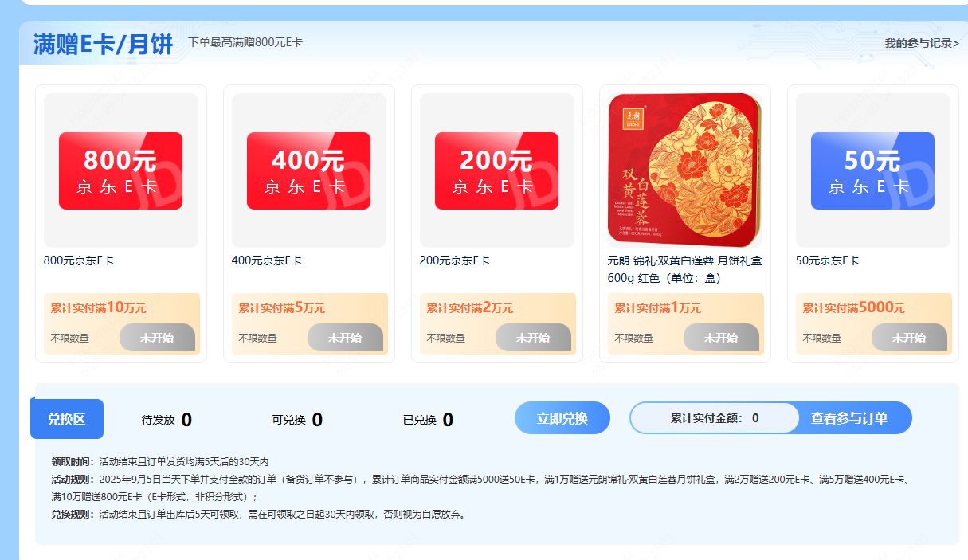Click 未开始 button under mooncake gift box
The image size is (968, 560).
721,338
